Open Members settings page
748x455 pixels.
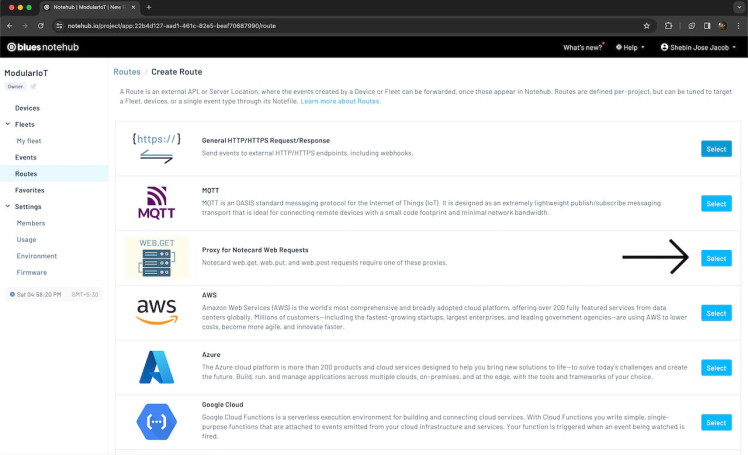pos(31,223)
